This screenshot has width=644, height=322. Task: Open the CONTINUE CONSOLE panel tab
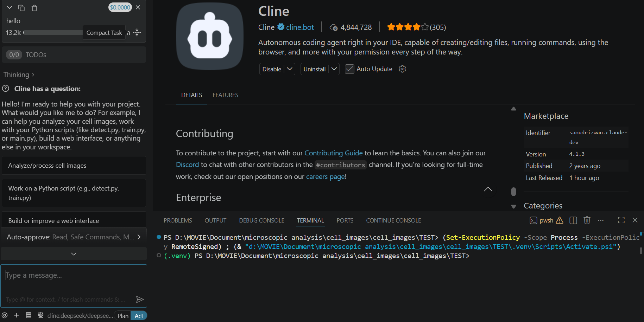point(393,220)
